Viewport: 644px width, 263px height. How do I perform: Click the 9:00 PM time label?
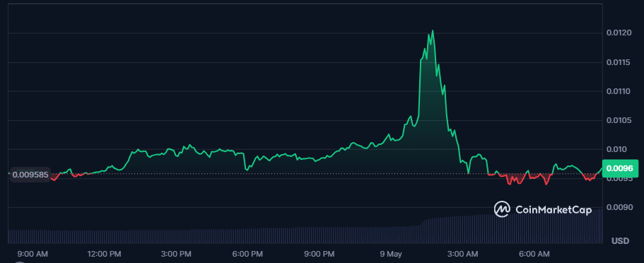point(320,254)
